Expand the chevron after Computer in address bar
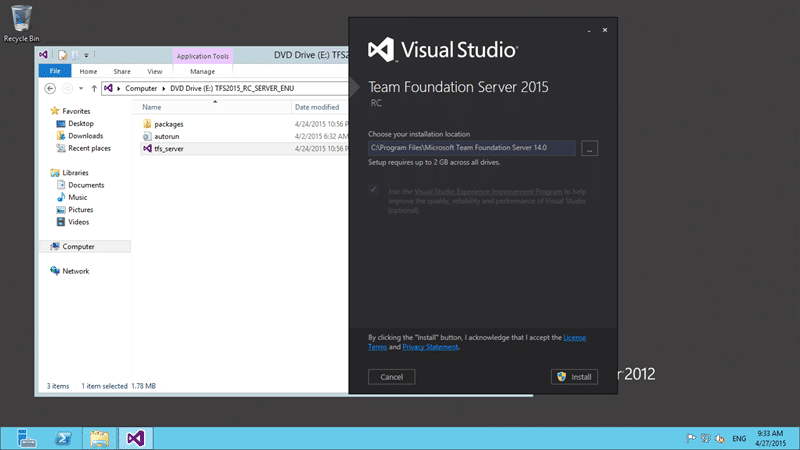This screenshot has width=800, height=450. pos(164,88)
